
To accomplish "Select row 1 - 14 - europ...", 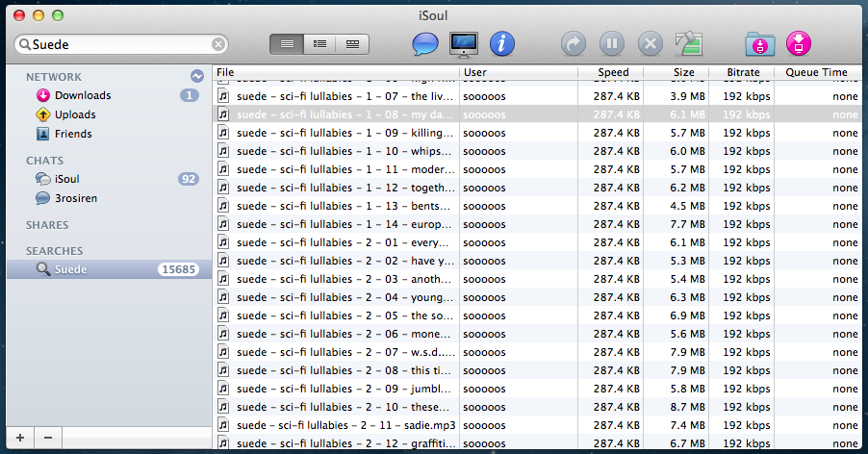I will pyautogui.click(x=536, y=224).
